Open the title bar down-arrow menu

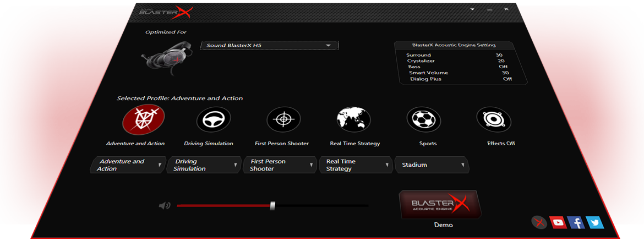point(472,9)
